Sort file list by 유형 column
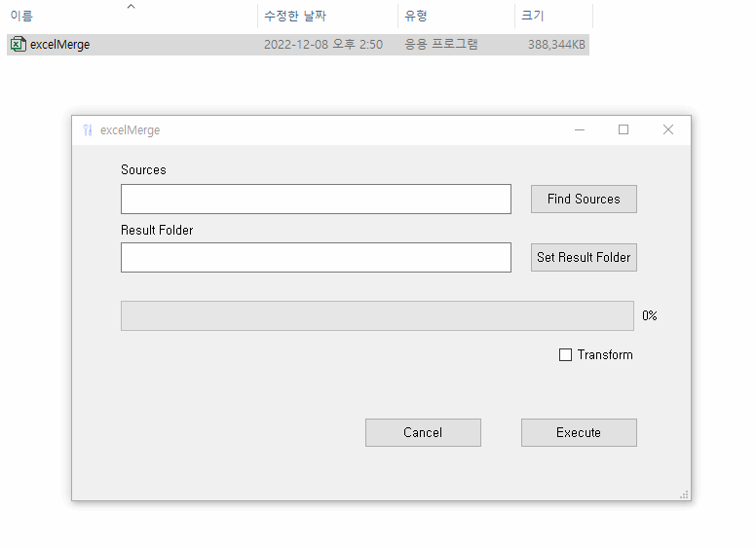This screenshot has height=548, width=756. point(416,16)
